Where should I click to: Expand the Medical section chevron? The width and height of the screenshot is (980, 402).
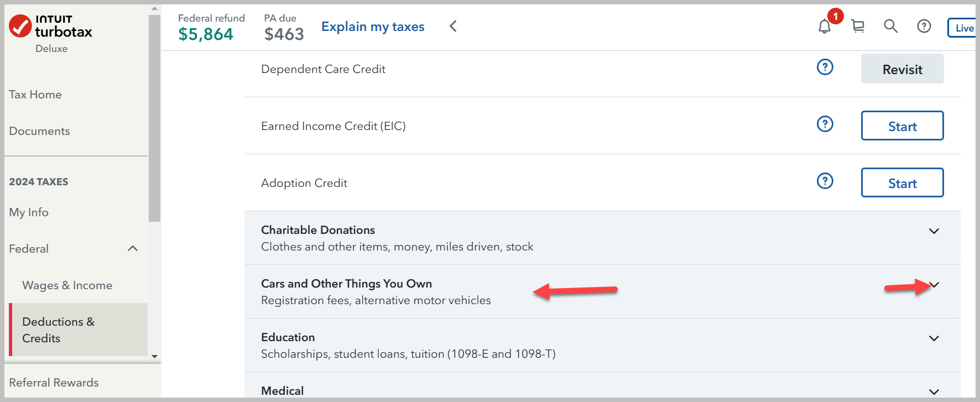934,391
